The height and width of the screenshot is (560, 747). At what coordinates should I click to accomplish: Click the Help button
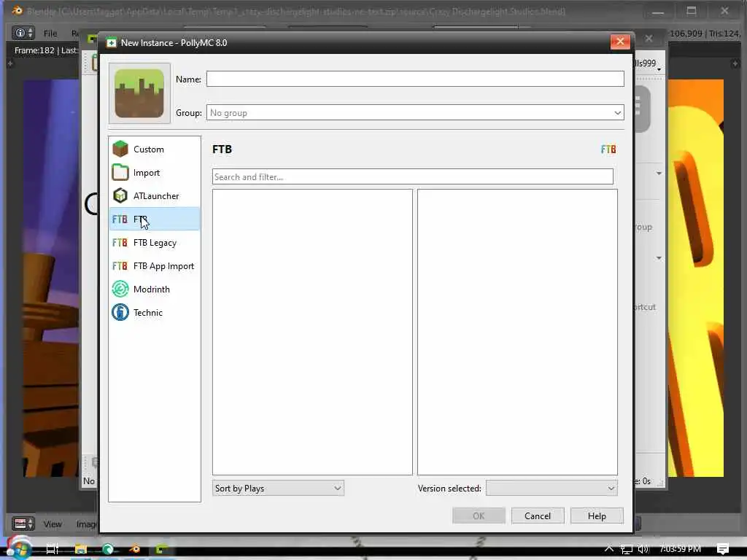(x=597, y=516)
